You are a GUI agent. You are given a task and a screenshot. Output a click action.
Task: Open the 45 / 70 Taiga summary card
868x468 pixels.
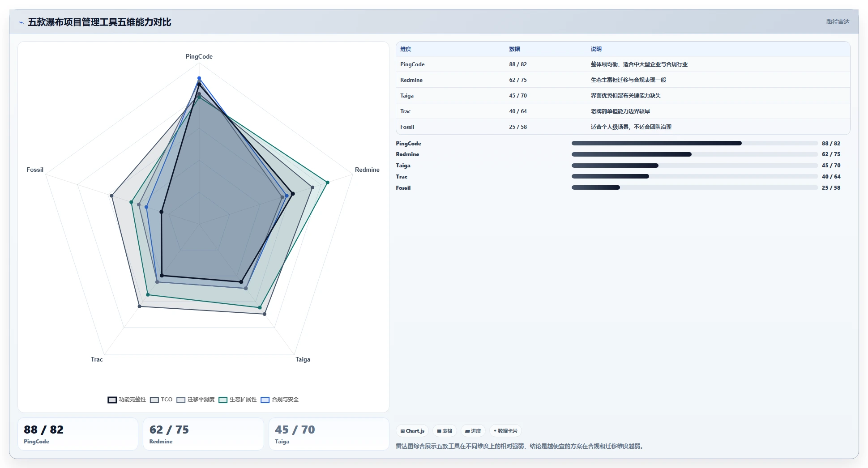tap(329, 434)
